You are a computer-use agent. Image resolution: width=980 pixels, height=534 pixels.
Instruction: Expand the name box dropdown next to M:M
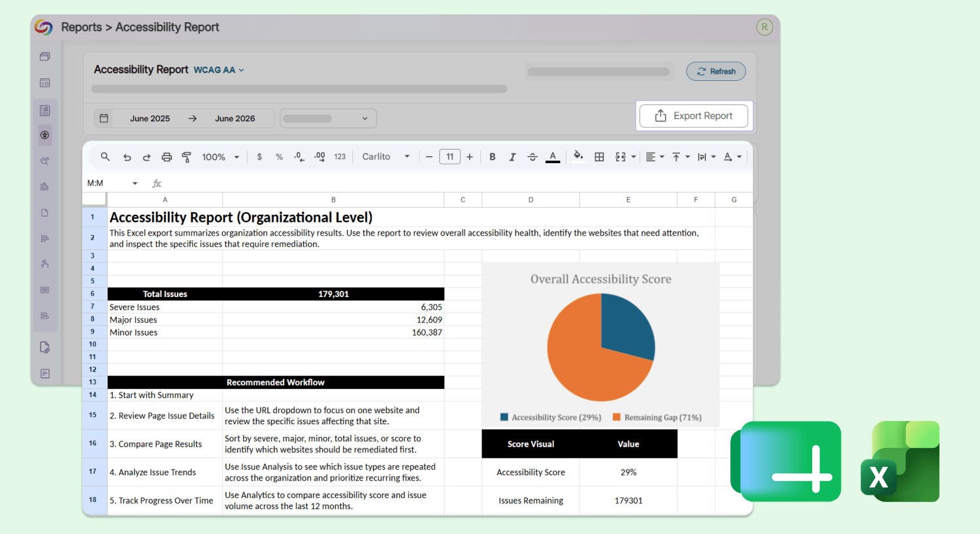(135, 183)
